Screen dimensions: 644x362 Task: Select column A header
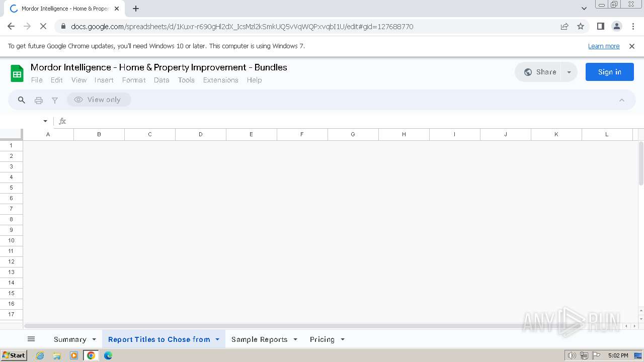[48, 134]
